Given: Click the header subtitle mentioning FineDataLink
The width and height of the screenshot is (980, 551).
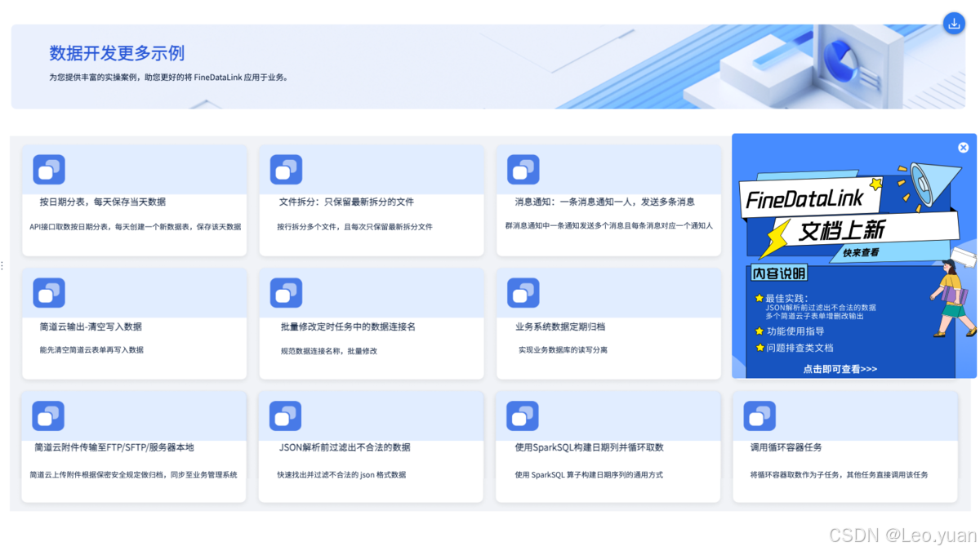Looking at the screenshot, I should [x=168, y=78].
